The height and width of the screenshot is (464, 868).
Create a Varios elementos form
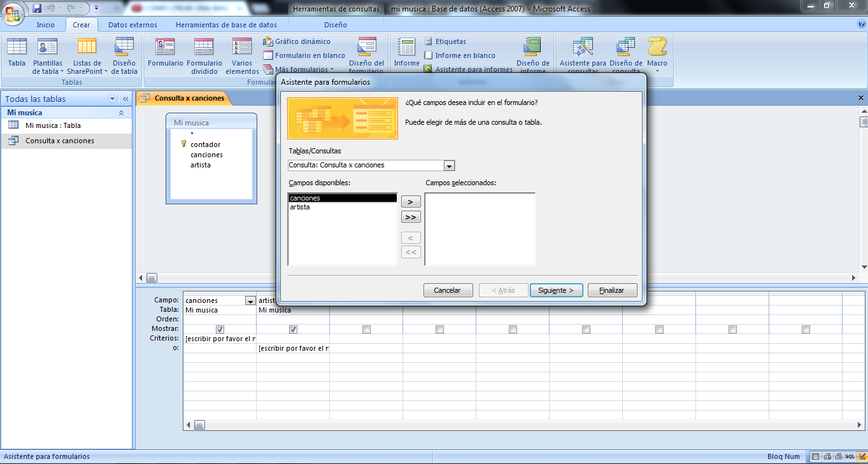click(242, 55)
